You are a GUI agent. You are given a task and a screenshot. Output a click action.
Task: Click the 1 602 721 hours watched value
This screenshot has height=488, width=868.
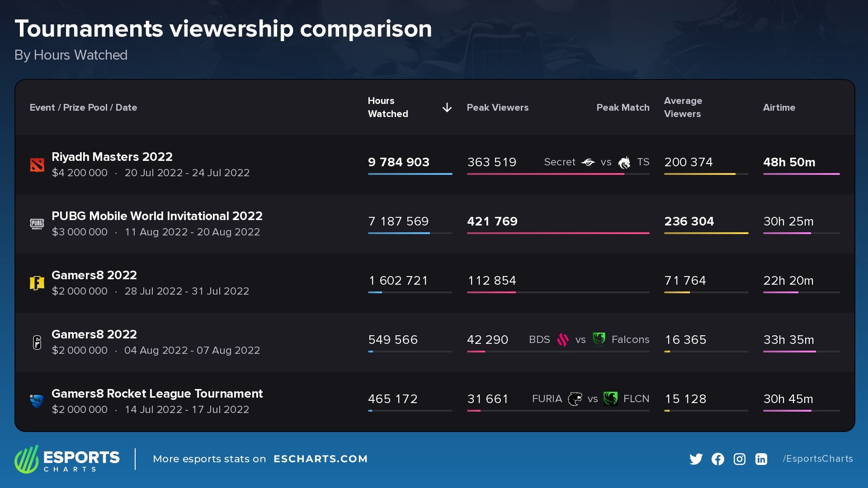tap(398, 281)
